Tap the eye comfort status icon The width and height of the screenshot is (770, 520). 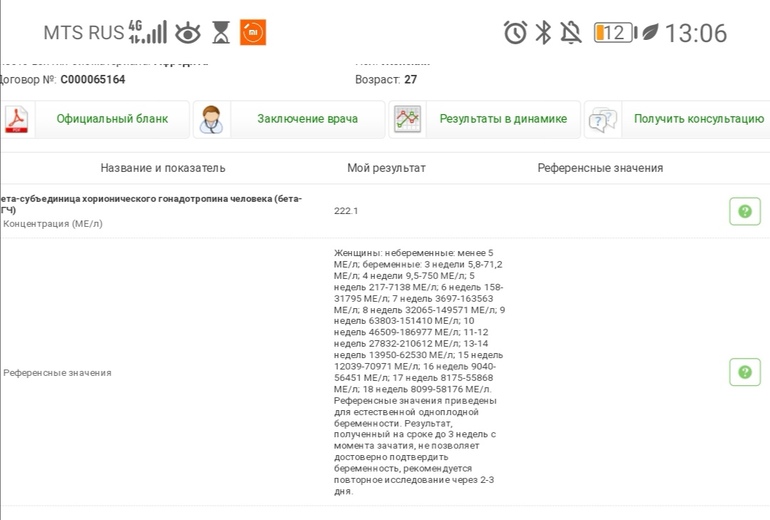[188, 33]
